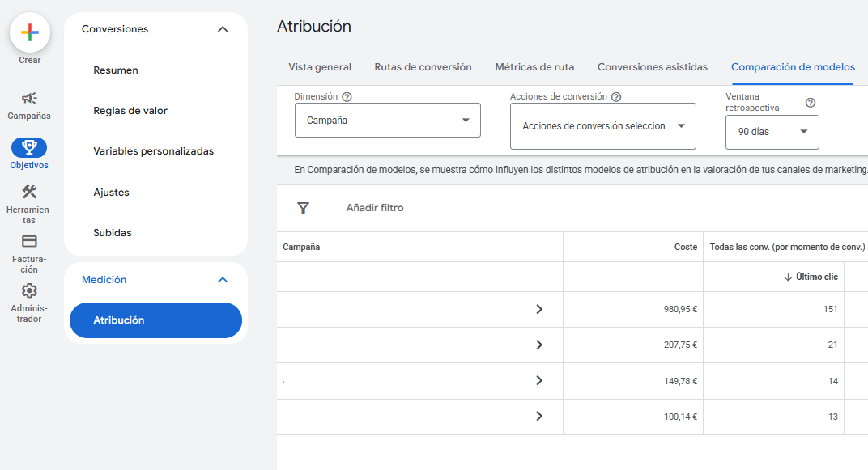Switch to the Rutas de conversión tab
Screen dimensions: 868x470
coord(423,67)
